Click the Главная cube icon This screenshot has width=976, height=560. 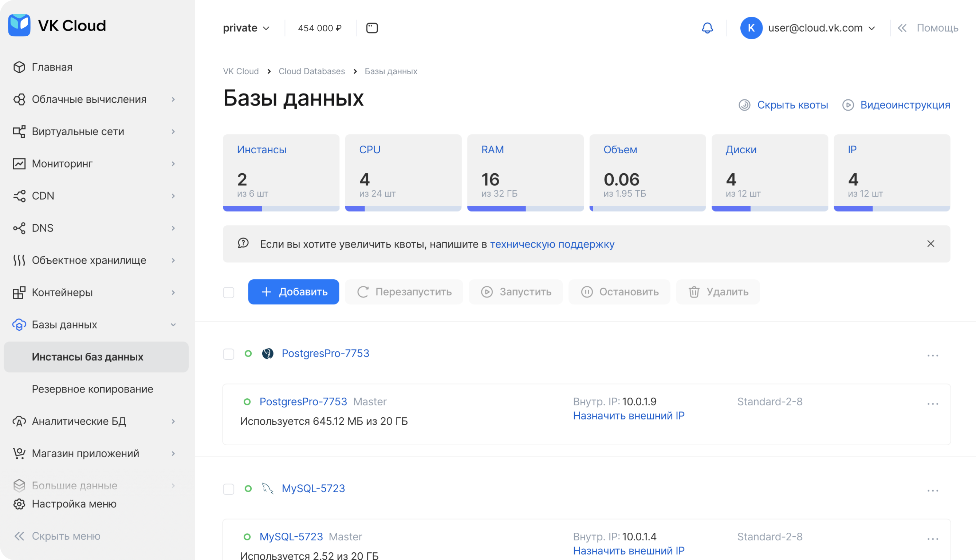[x=19, y=67]
